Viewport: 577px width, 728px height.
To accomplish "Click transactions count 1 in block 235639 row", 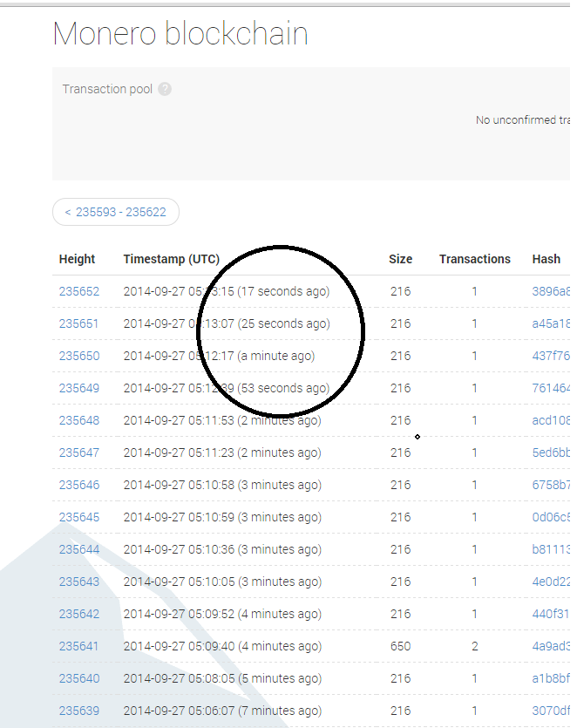I will coord(475,711).
